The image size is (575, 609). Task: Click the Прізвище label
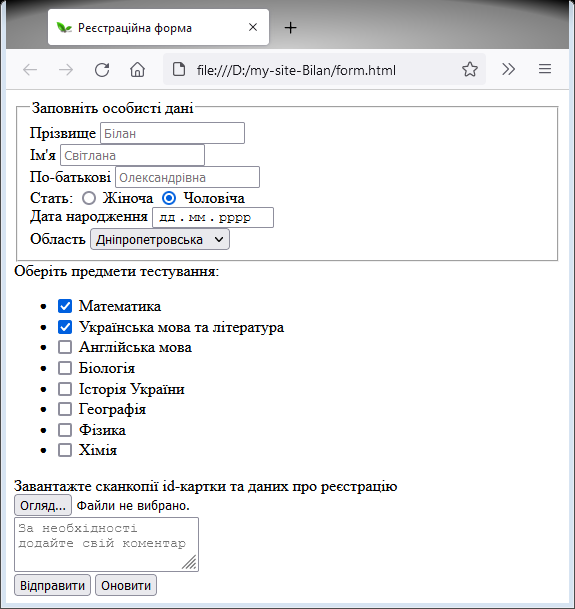click(63, 133)
